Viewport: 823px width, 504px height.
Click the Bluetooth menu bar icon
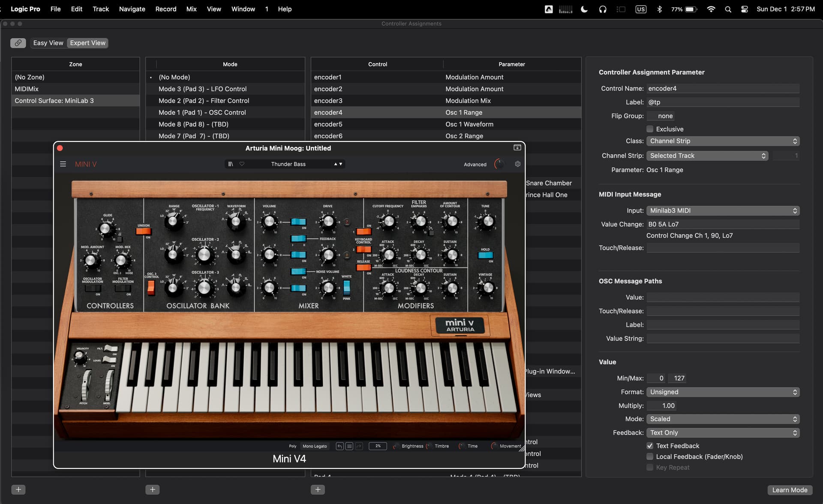pyautogui.click(x=659, y=9)
